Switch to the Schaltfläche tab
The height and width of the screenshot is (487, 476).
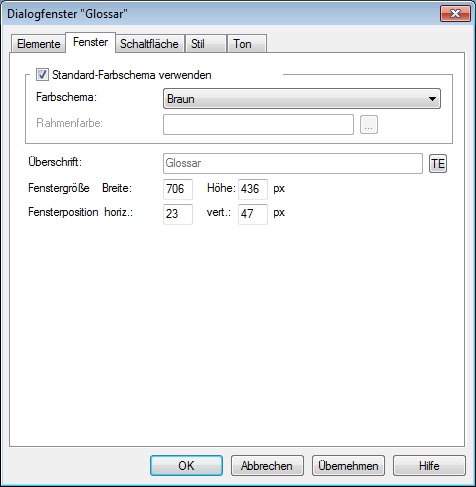pyautogui.click(x=149, y=44)
